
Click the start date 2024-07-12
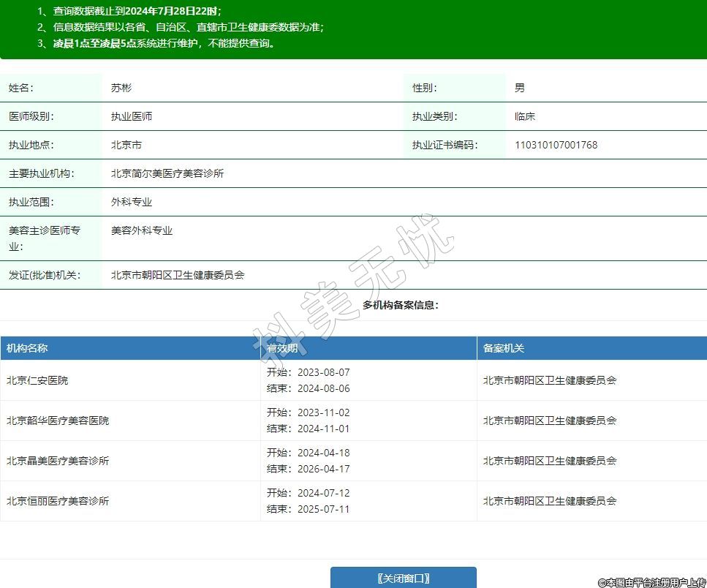(323, 493)
